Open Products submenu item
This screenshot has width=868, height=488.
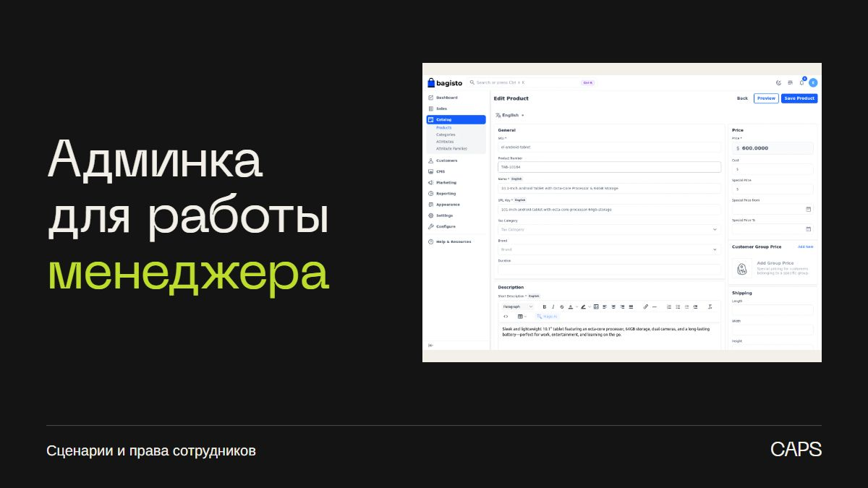tap(443, 128)
